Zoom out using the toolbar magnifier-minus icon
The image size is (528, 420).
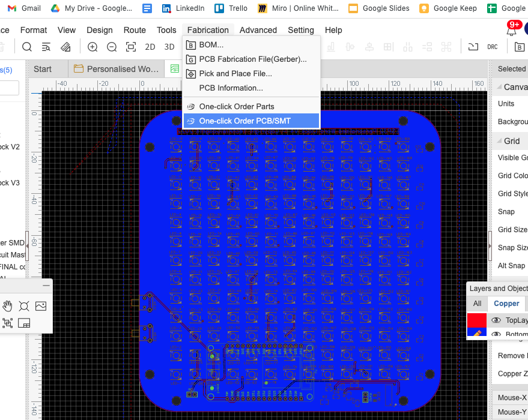pyautogui.click(x=112, y=46)
